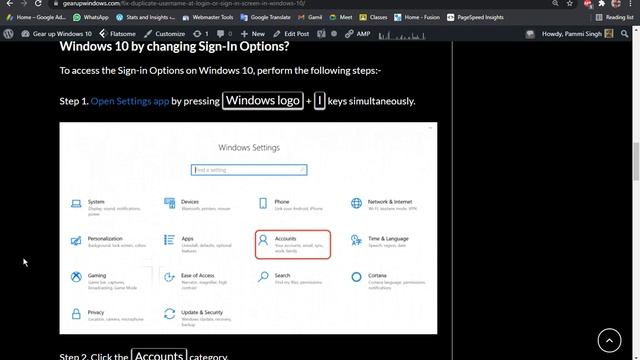640x360 pixels.
Task: Click Personalization in Settings image
Action: tap(108, 241)
